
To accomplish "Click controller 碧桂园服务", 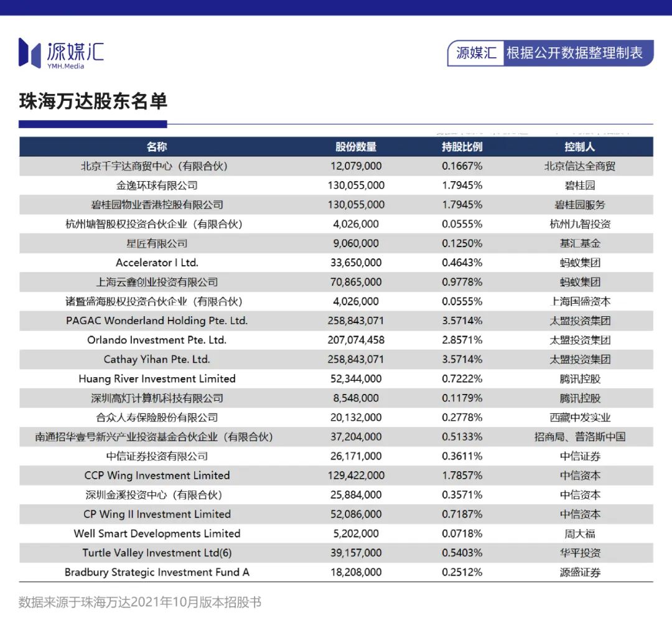I will [x=579, y=205].
